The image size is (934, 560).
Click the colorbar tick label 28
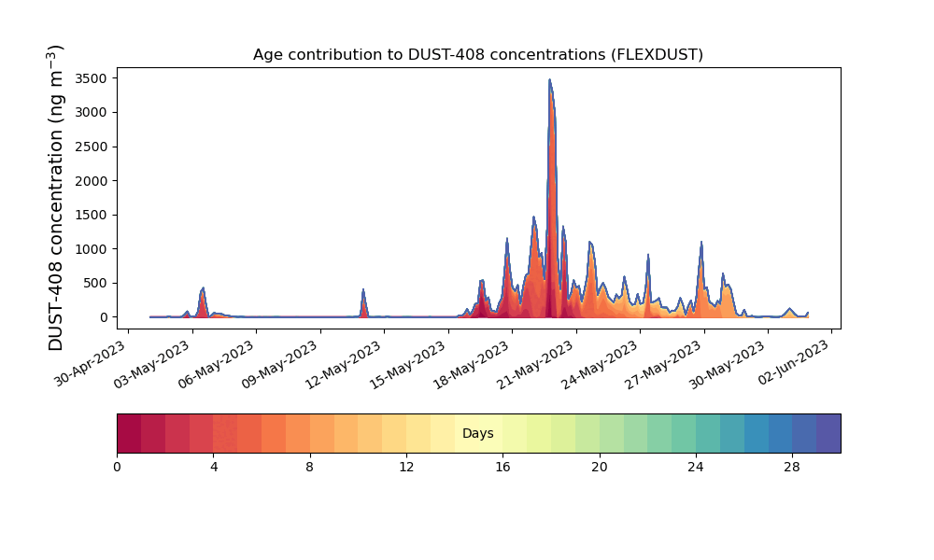click(x=792, y=468)
